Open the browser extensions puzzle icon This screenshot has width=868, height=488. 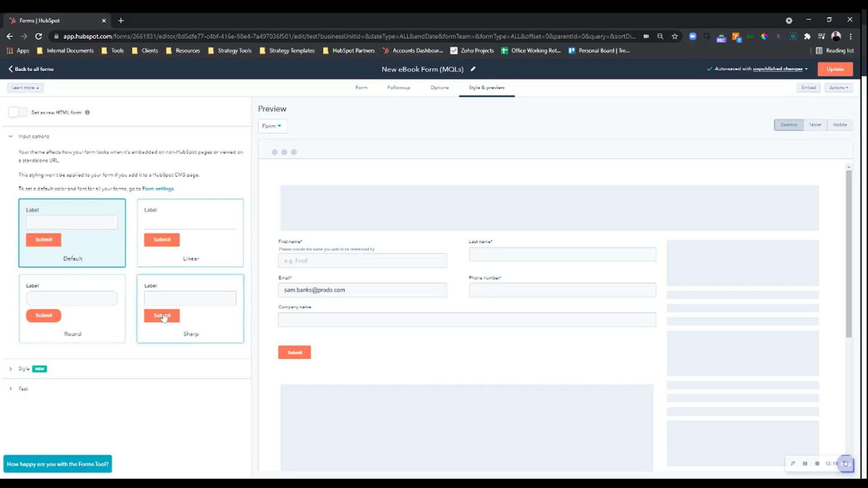807,36
